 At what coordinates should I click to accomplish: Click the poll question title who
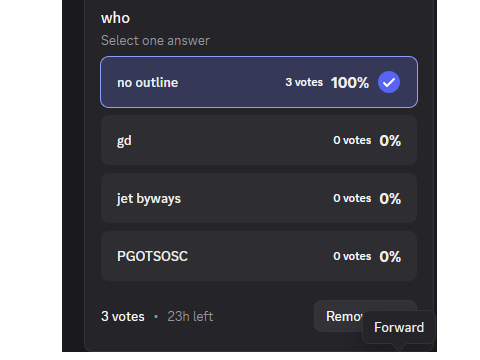[x=115, y=18]
